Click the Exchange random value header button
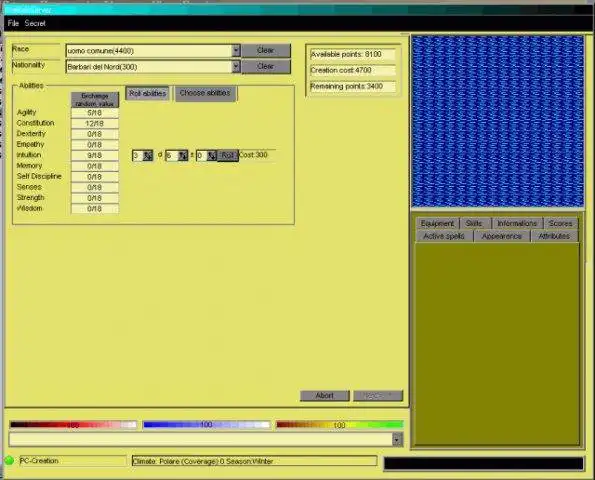The width and height of the screenshot is (595, 480). coord(95,100)
